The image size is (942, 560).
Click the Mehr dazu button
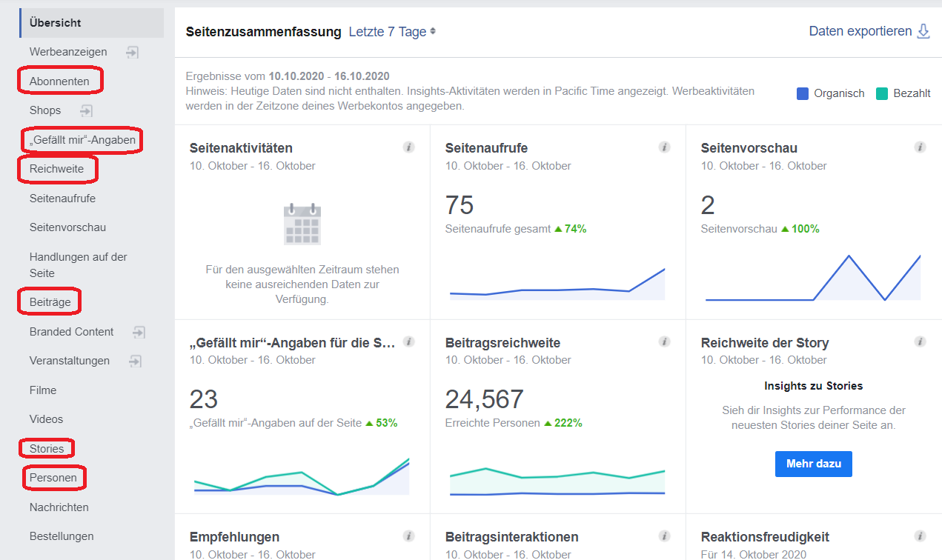[813, 464]
